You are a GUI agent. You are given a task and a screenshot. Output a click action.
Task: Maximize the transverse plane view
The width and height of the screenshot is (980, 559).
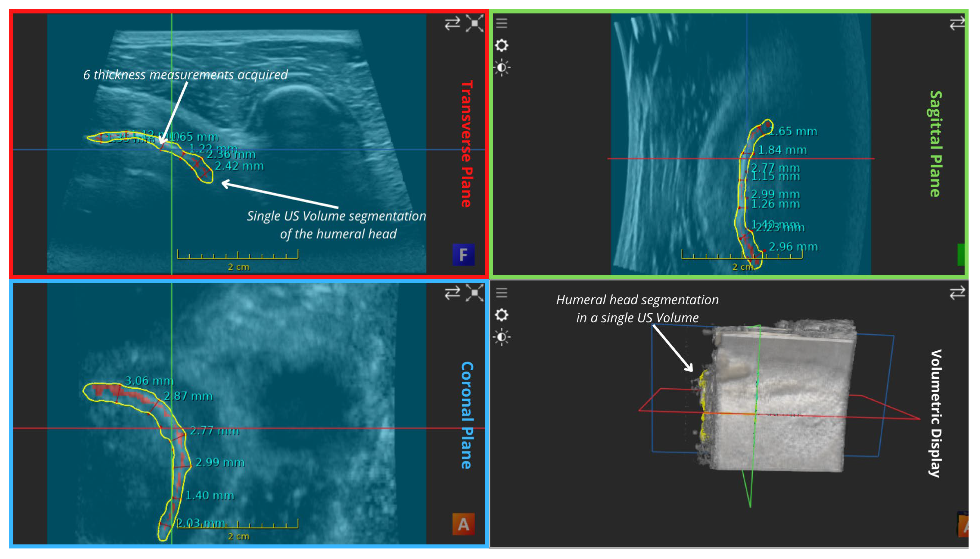(474, 23)
